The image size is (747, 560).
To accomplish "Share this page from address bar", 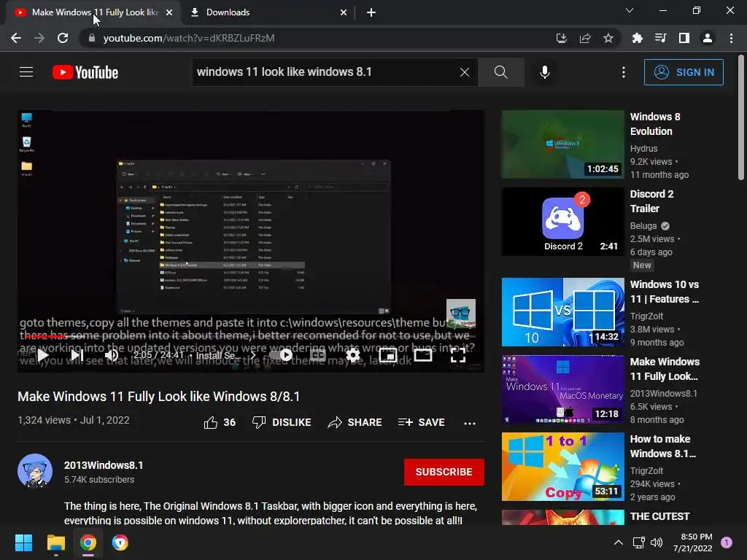I will [585, 38].
